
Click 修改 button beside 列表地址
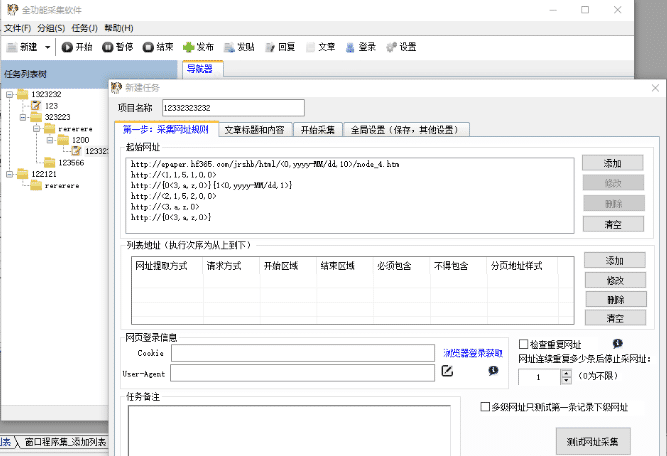coord(615,280)
